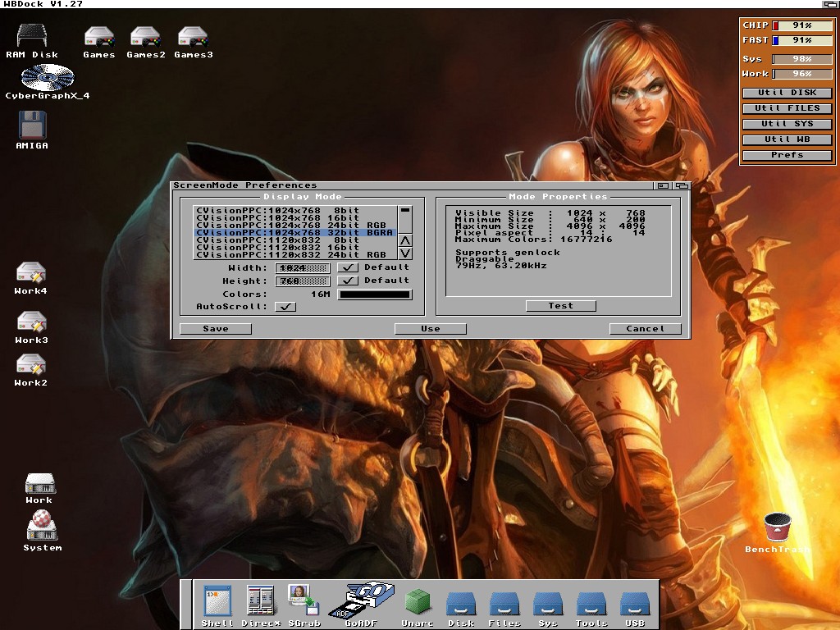Screen dimensions: 840x630
Task: Select CVisionPPC:1024x768 16bit mode
Action: (x=295, y=218)
